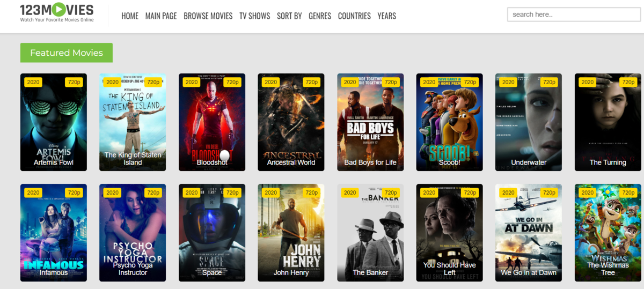Click the Underwater title caption
This screenshot has height=289, width=644.
[529, 162]
